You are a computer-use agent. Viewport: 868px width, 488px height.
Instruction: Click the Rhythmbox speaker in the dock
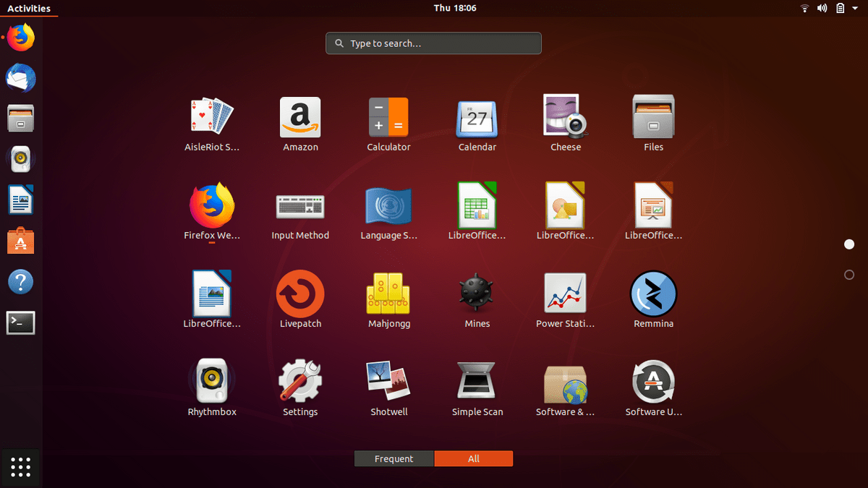(x=21, y=158)
